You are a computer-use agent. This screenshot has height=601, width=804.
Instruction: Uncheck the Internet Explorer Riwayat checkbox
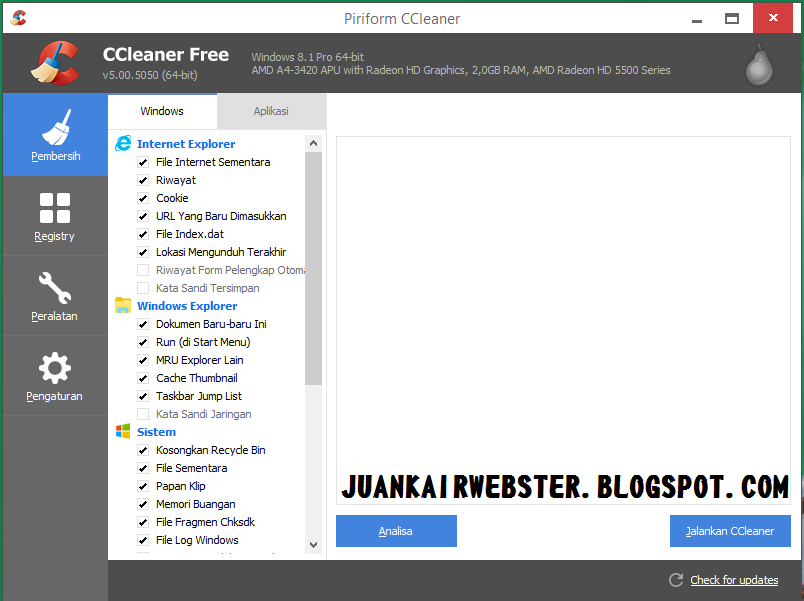(x=143, y=181)
